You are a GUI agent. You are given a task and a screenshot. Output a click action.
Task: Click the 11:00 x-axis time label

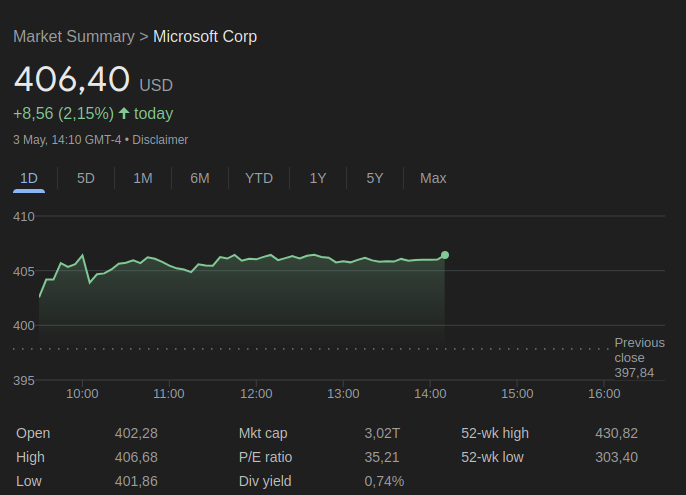(169, 394)
